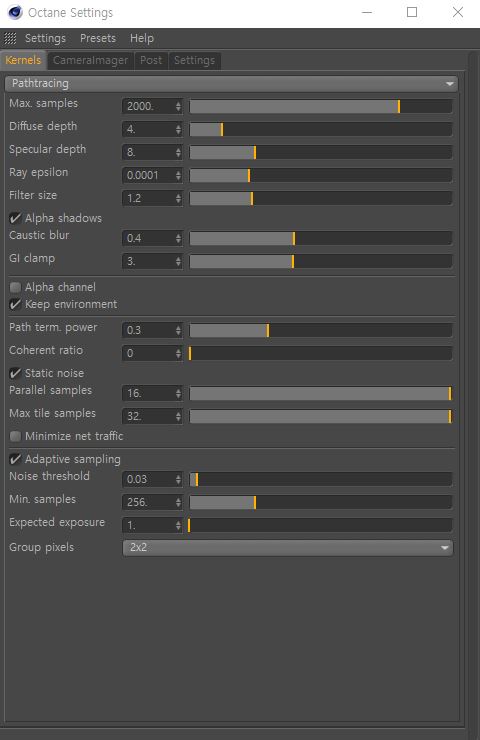Minimize the Octane Settings window

(x=367, y=13)
